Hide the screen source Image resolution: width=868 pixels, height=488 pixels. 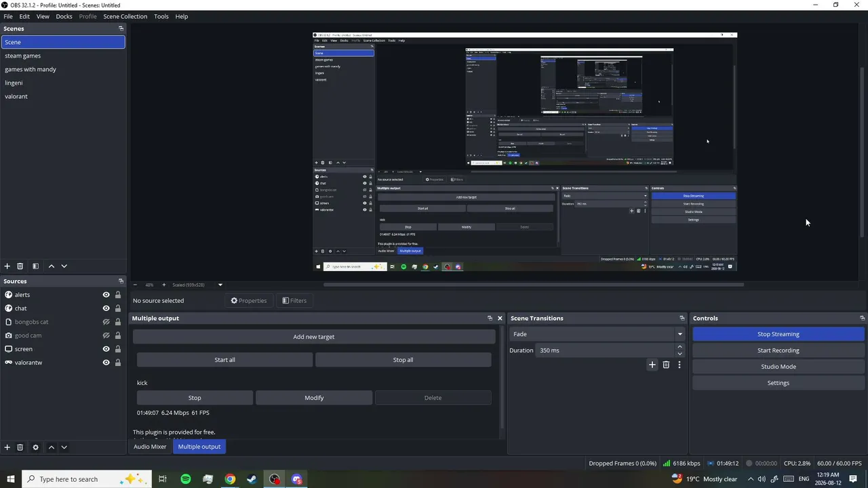click(106, 349)
